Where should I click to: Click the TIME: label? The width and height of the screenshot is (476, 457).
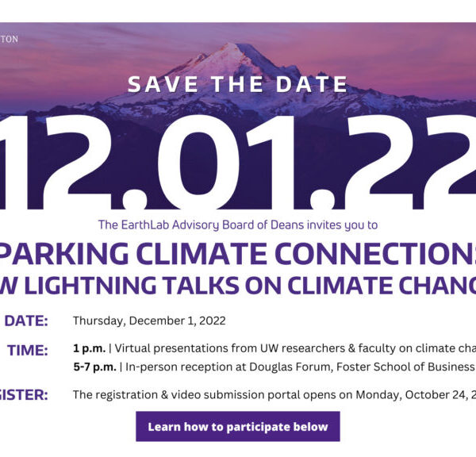click(28, 350)
